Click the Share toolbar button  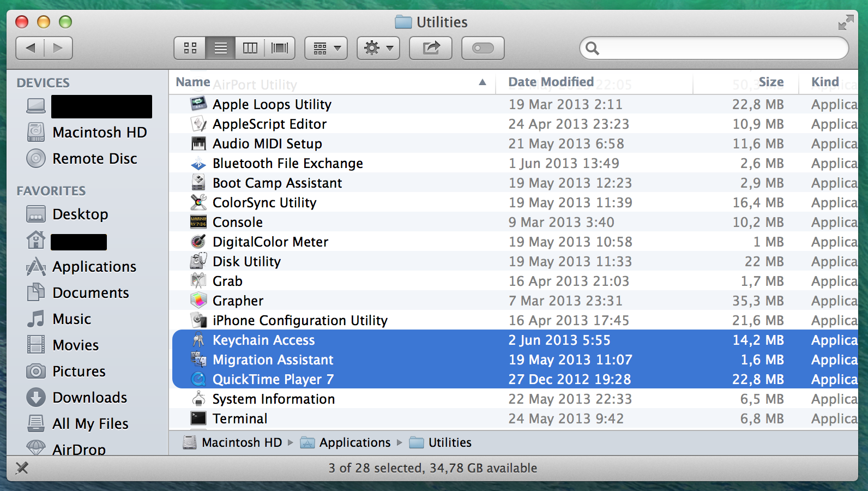pyautogui.click(x=431, y=48)
